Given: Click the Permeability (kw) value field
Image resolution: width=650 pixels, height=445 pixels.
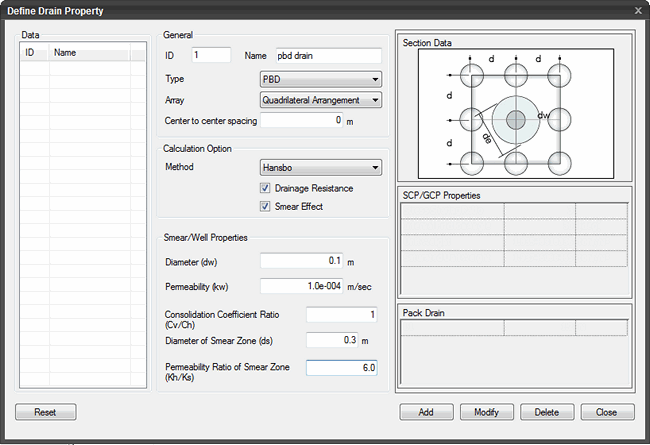Looking at the screenshot, I should pos(301,285).
